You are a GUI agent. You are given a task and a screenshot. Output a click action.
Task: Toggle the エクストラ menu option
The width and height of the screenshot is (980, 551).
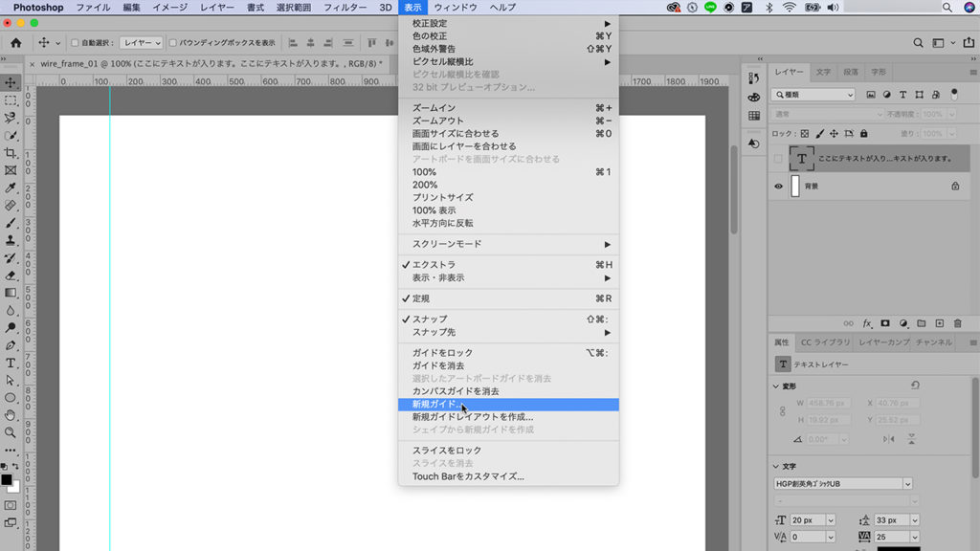point(509,265)
